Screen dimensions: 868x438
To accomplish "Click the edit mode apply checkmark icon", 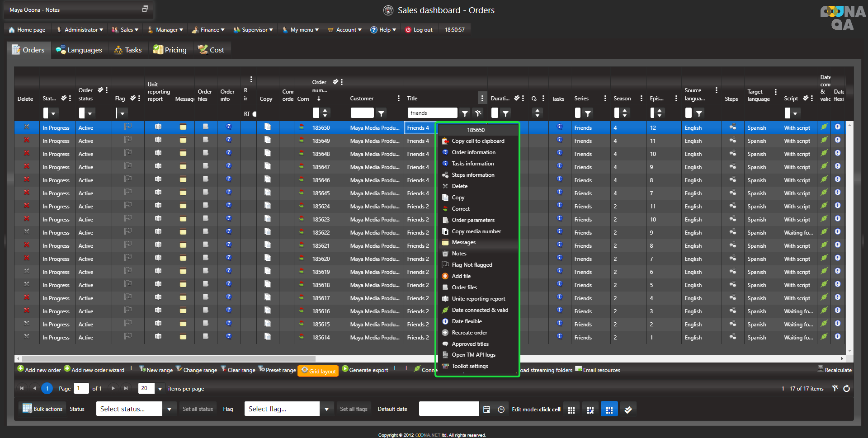I will point(628,410).
